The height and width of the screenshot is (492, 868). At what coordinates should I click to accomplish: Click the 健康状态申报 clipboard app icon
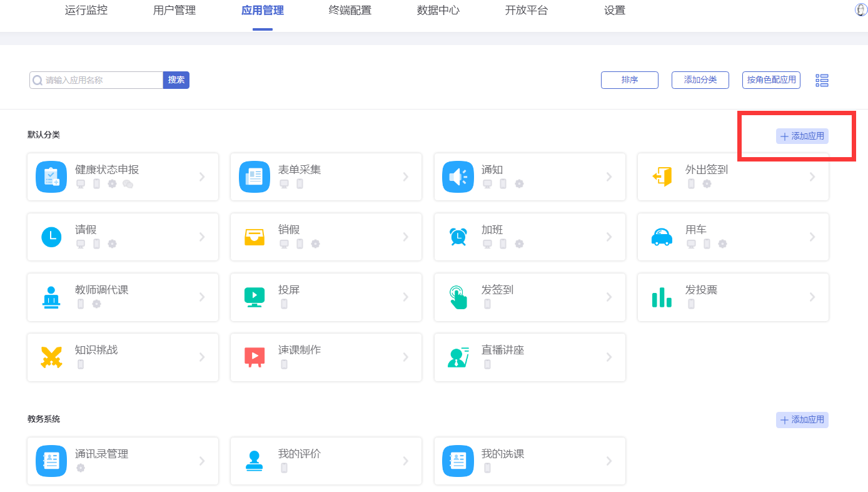point(51,177)
